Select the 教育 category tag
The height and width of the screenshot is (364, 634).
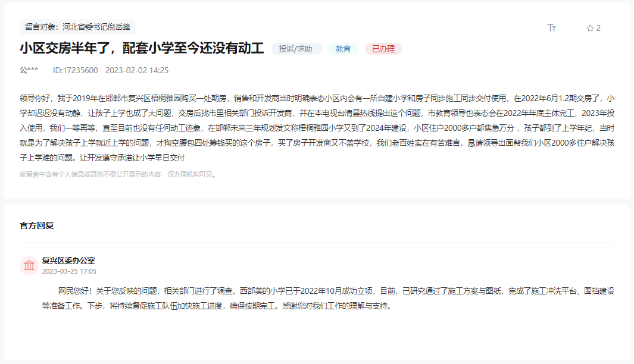pyautogui.click(x=343, y=49)
